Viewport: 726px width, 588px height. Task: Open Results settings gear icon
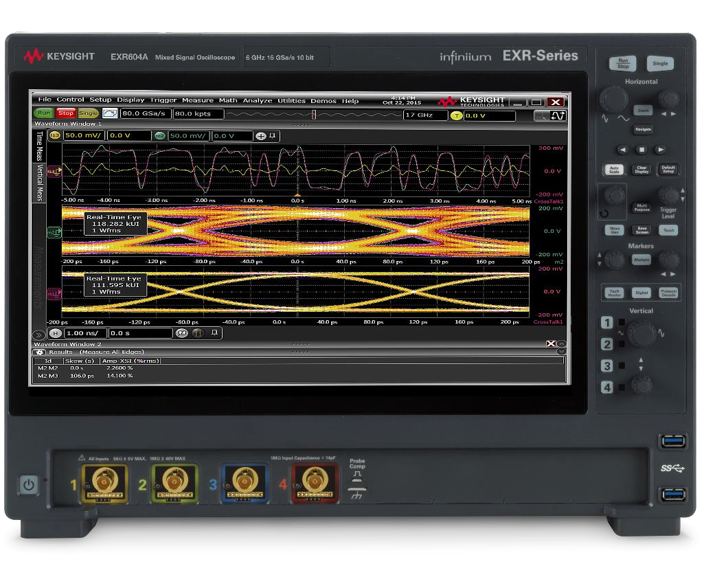click(39, 352)
